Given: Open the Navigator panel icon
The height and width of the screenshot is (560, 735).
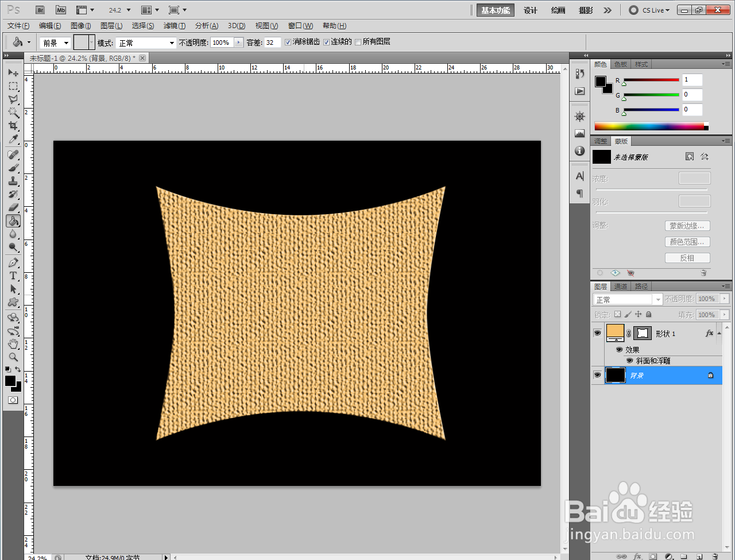Looking at the screenshot, I should coord(580,117).
